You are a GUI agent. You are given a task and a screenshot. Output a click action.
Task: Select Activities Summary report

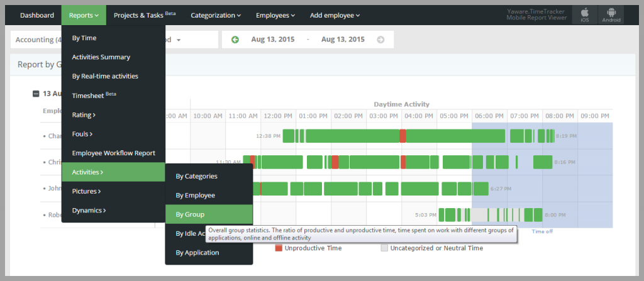point(113,57)
